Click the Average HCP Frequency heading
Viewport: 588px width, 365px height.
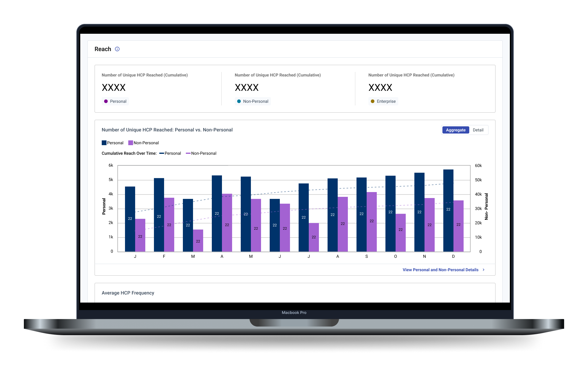128,293
